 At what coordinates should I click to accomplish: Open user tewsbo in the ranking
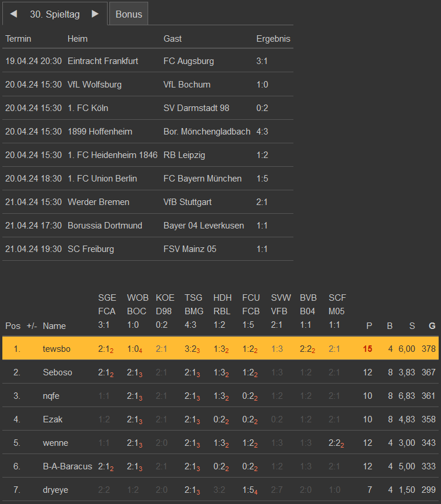[x=56, y=349]
